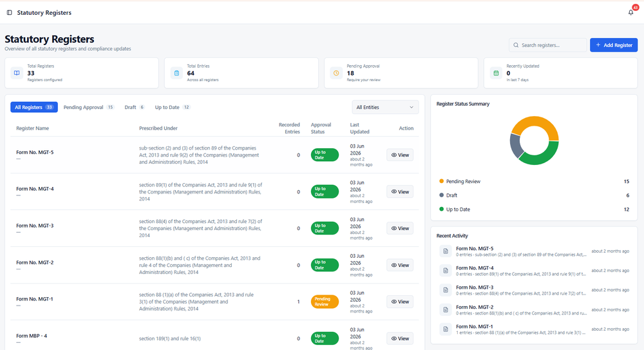
Task: Click the Recorded Entries column header
Action: 290,128
